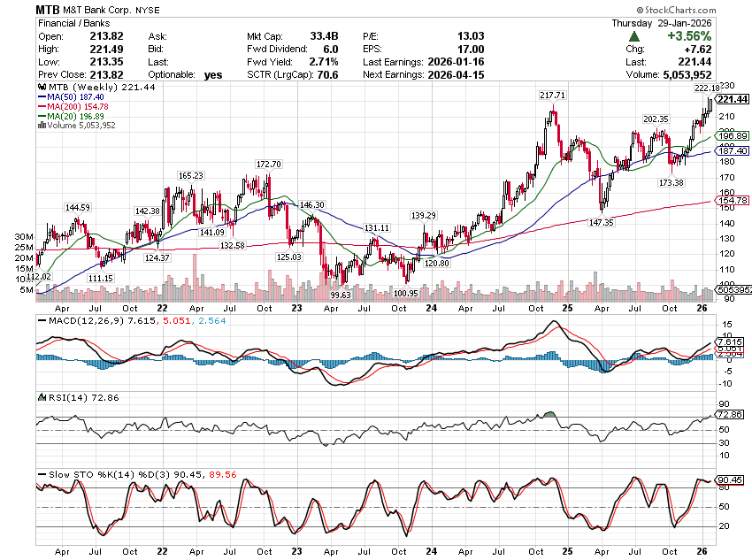The image size is (752, 560).
Task: Click the green up-arrow change indicator
Action: pyautogui.click(x=635, y=37)
